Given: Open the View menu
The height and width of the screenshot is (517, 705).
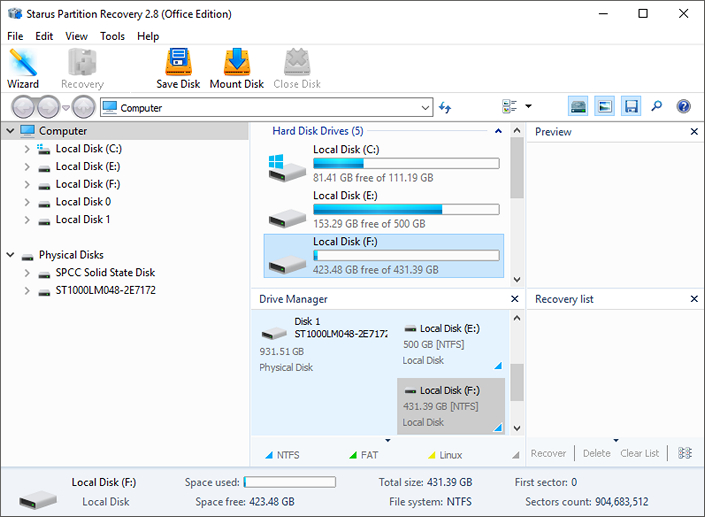Looking at the screenshot, I should pyautogui.click(x=76, y=36).
